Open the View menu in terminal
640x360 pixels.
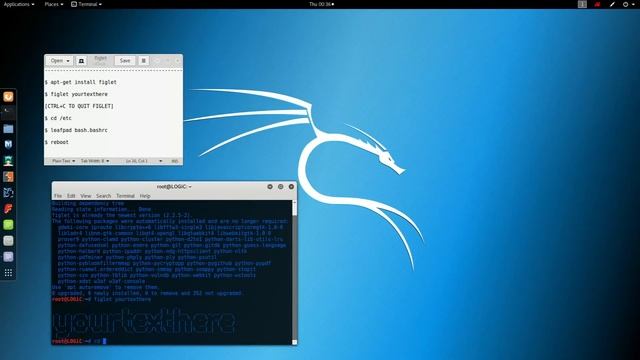(86, 196)
